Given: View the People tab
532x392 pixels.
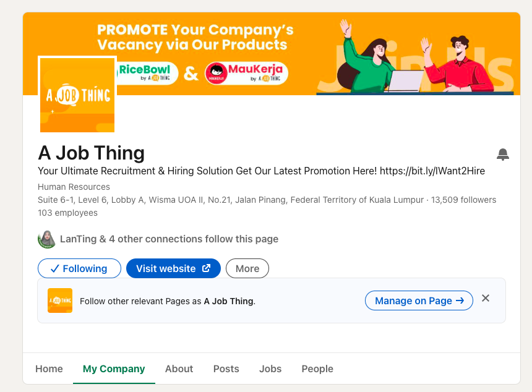Looking at the screenshot, I should (x=317, y=369).
